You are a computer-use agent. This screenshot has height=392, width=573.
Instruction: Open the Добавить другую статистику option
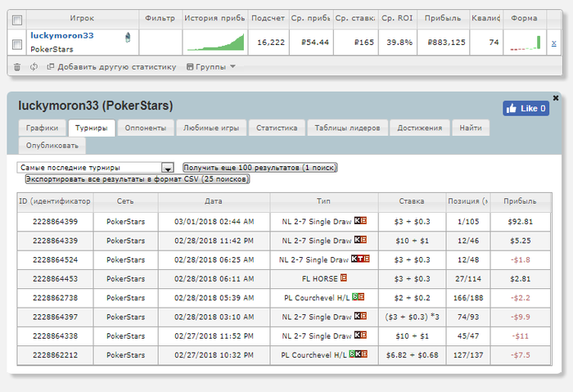112,67
